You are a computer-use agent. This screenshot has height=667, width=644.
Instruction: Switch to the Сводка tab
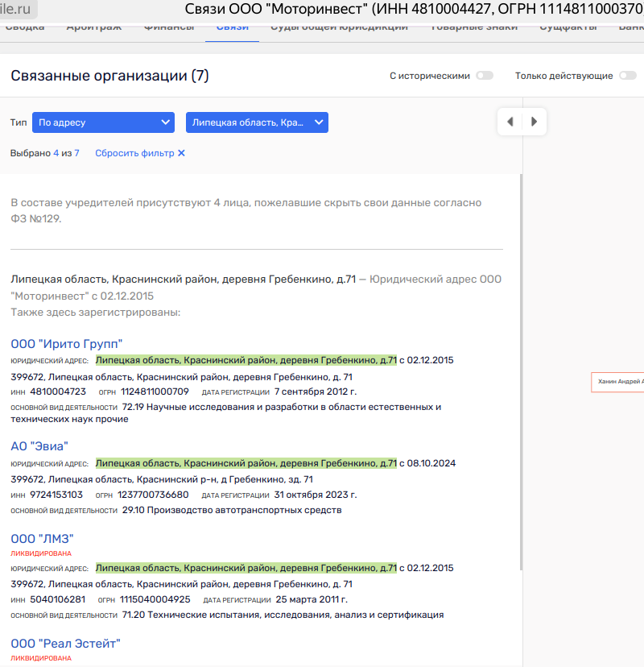tap(25, 25)
